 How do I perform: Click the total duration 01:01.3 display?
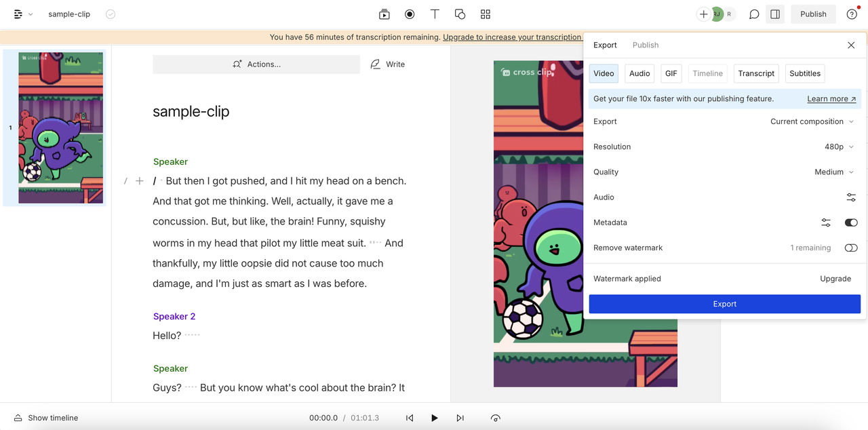point(365,418)
